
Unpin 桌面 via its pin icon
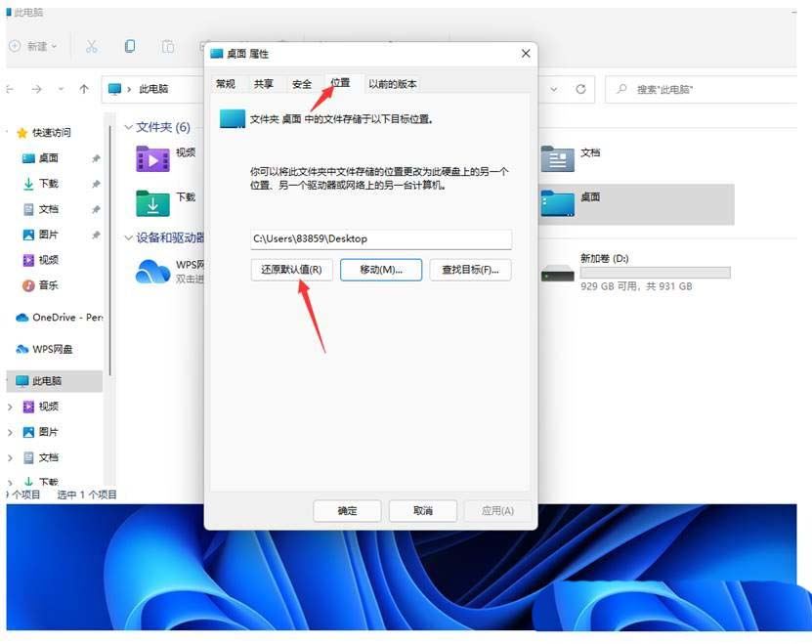click(x=96, y=158)
